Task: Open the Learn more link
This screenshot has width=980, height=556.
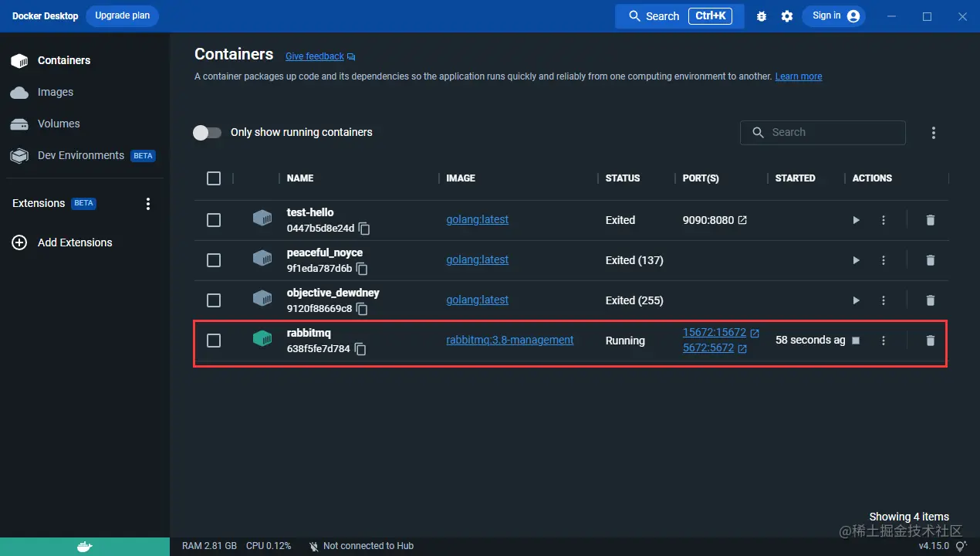Action: click(x=799, y=76)
